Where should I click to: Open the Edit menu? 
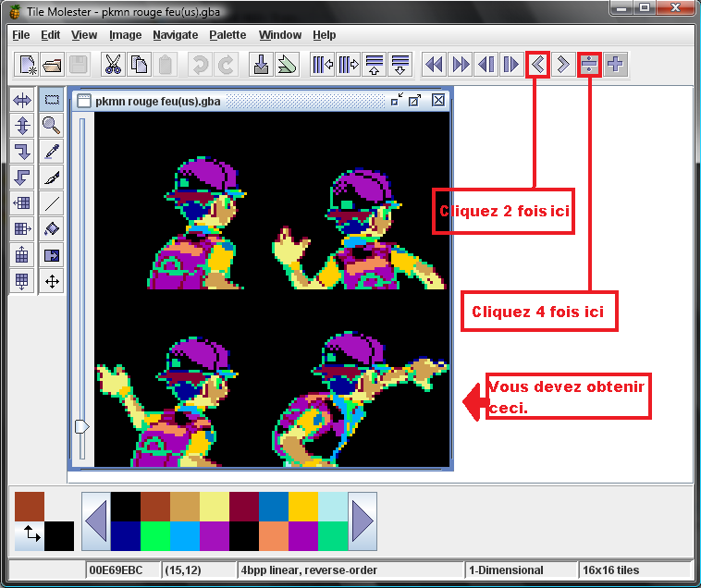(x=51, y=35)
